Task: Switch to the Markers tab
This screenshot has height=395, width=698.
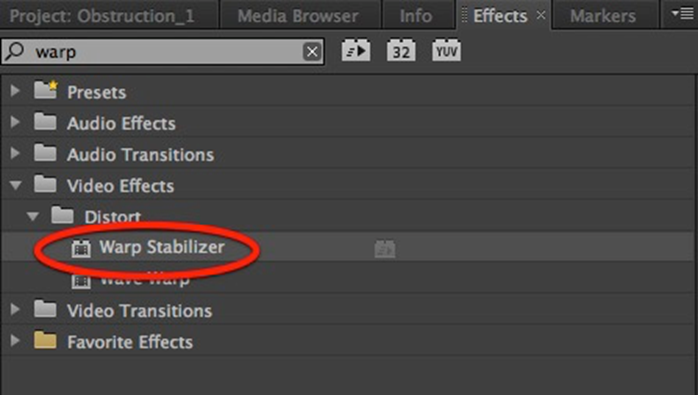Action: pos(603,16)
